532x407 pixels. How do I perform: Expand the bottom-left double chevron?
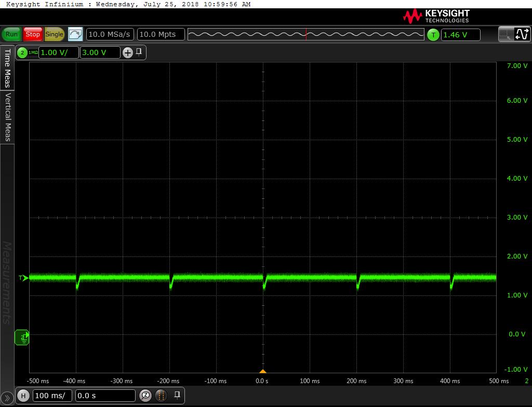coord(7,398)
